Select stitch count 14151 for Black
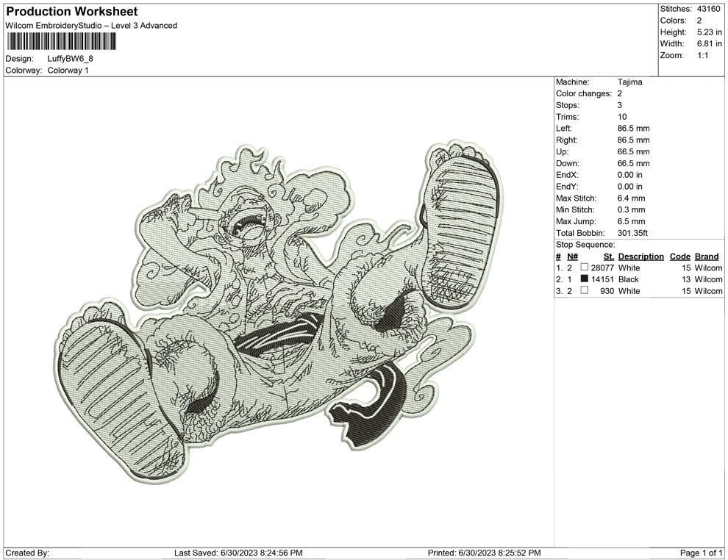 point(602,279)
